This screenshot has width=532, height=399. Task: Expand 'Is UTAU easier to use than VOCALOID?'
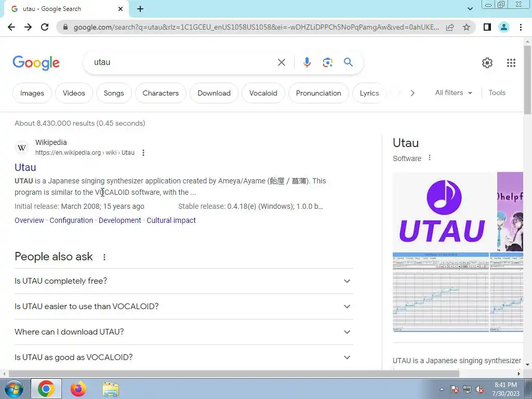pyautogui.click(x=183, y=307)
